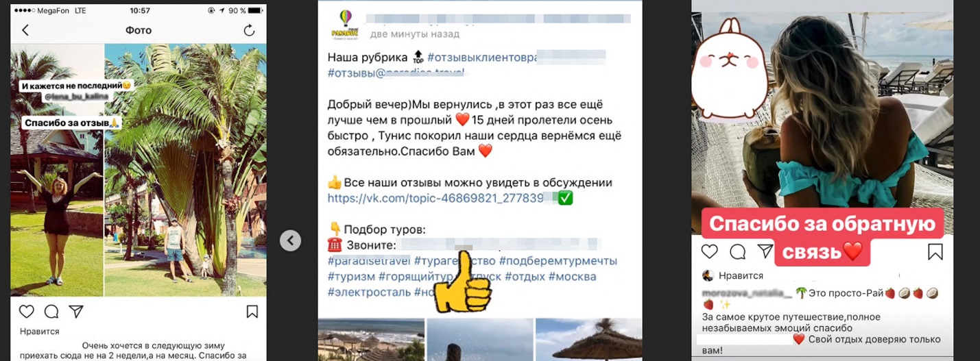Open the leftmost beach photo thumbnail

(371, 340)
